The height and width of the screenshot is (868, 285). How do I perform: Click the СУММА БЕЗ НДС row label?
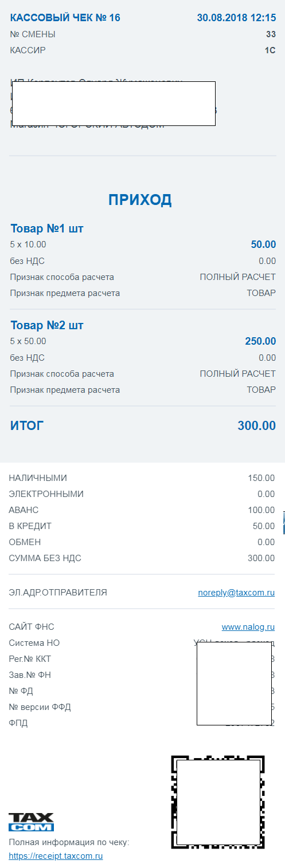click(x=45, y=558)
